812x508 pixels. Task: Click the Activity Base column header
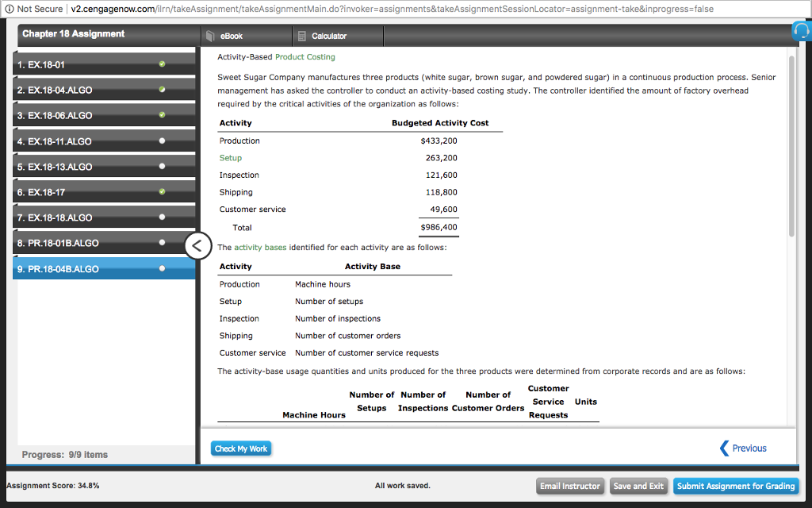373,267
